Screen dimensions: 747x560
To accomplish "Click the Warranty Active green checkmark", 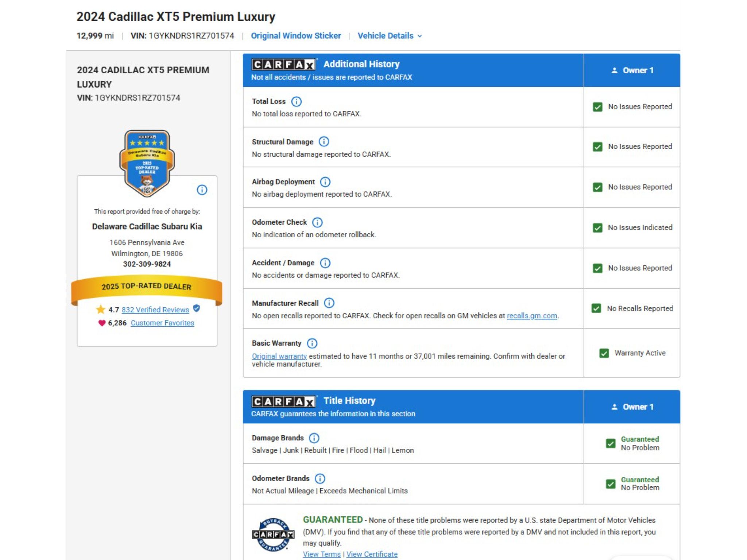I will (604, 353).
